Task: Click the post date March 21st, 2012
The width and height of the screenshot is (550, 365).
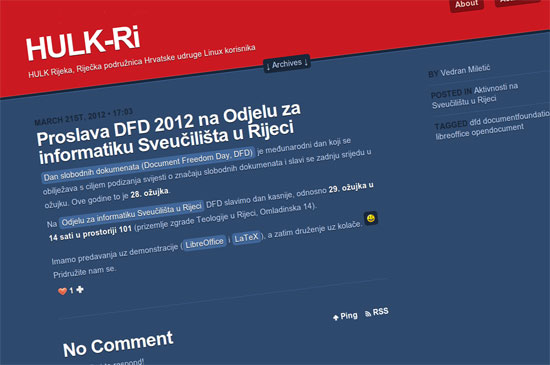Action: 70,118
